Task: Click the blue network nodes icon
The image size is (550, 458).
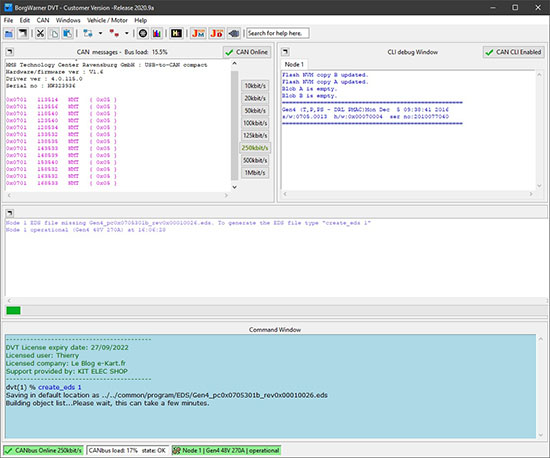Action: point(88,33)
